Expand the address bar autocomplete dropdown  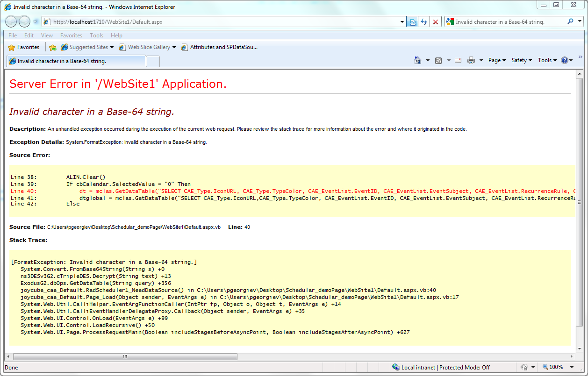[402, 22]
